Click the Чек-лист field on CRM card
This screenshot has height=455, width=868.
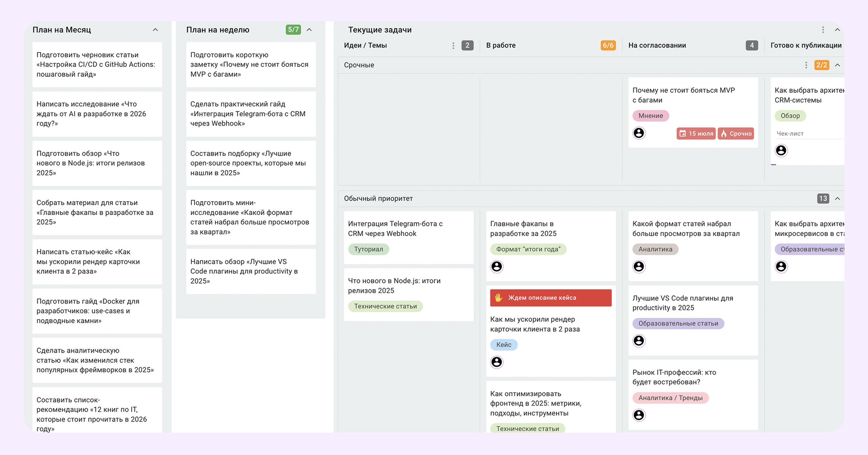(790, 134)
